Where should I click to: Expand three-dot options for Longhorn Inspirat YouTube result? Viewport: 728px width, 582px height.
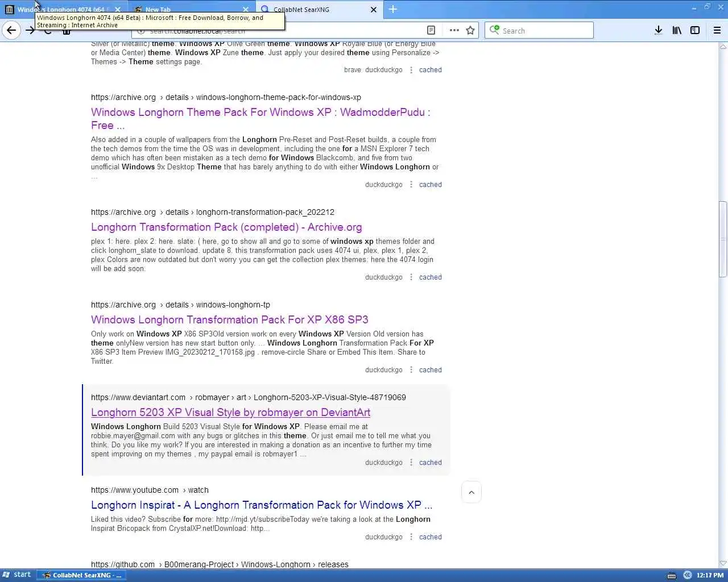click(x=411, y=537)
